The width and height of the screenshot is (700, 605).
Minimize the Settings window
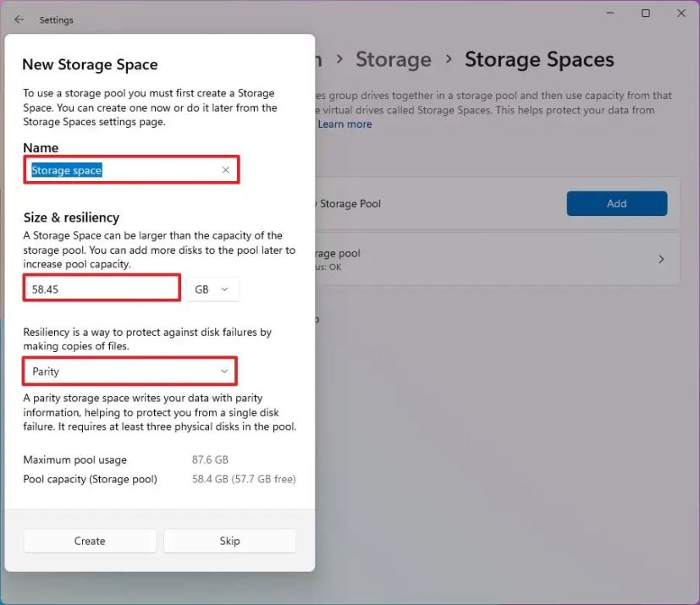coord(609,14)
